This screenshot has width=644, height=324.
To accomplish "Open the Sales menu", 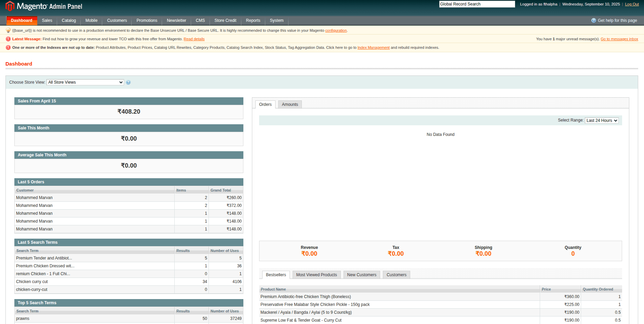I will [47, 20].
